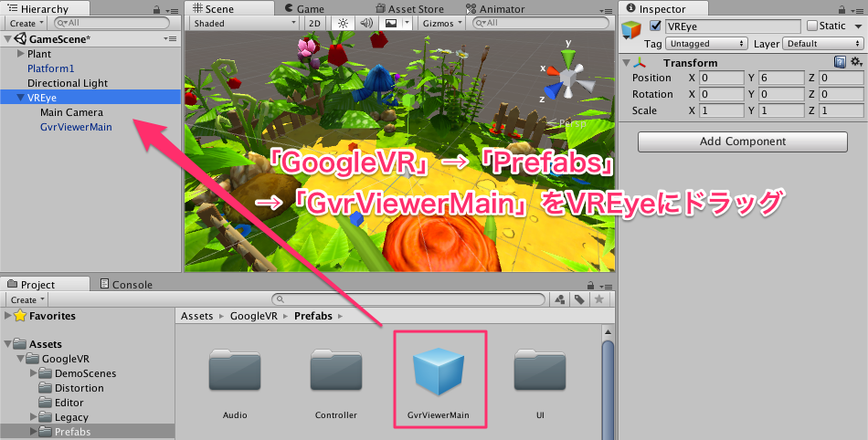
Task: Click the green Y axis cone on gizmo
Action: pyautogui.click(x=568, y=57)
